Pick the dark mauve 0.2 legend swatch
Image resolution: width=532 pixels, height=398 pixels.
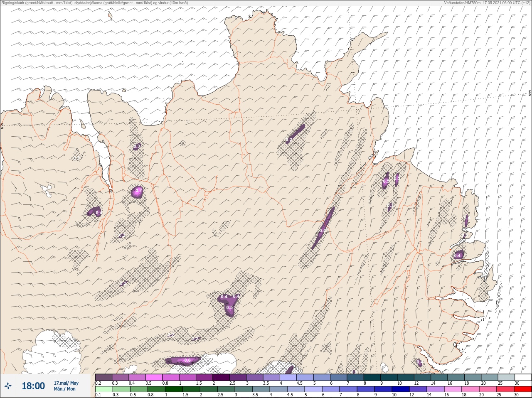tap(103, 377)
